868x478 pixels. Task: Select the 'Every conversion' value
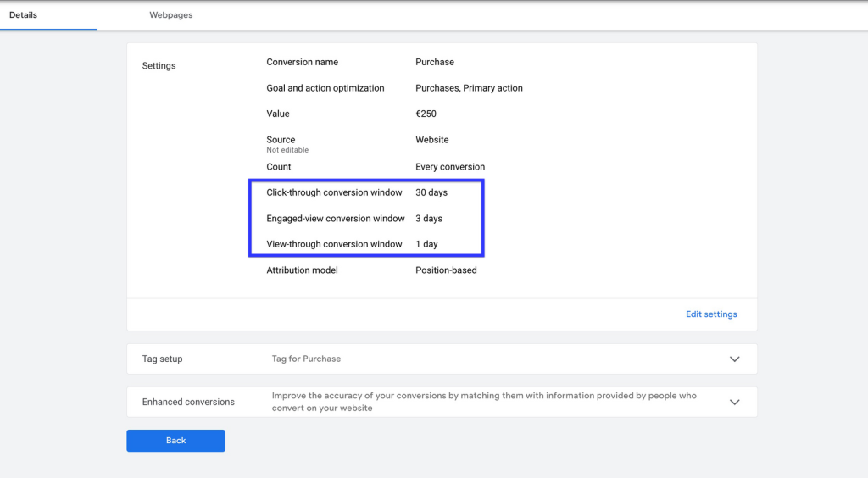[450, 166]
